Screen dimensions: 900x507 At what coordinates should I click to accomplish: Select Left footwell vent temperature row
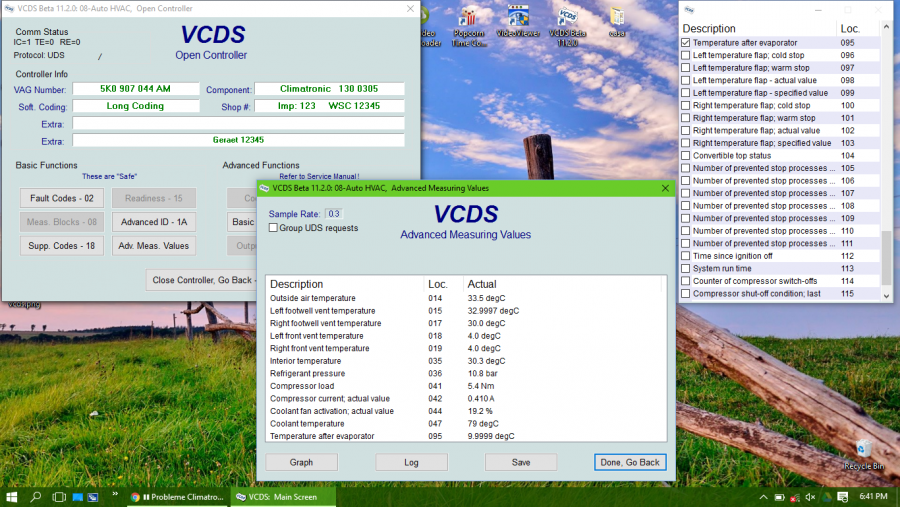(x=466, y=311)
